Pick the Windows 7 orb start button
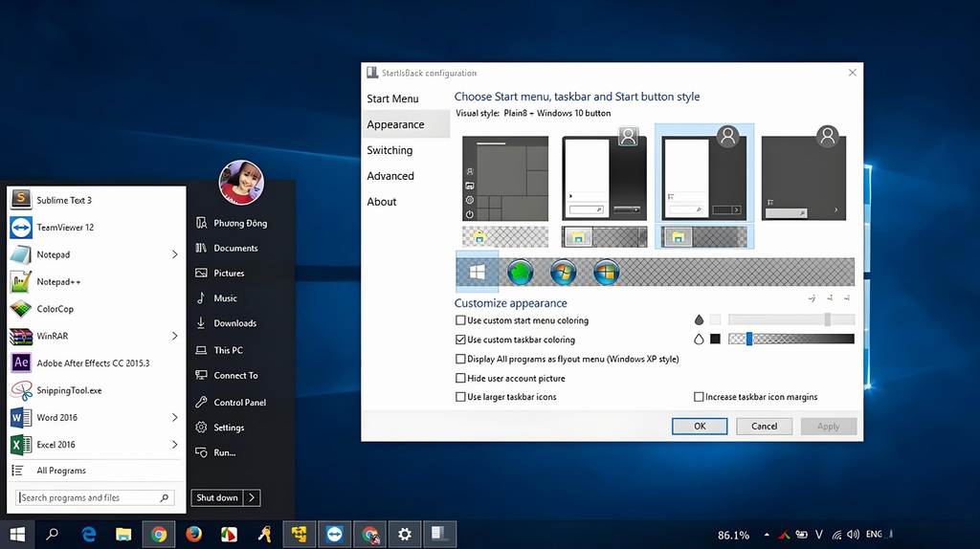Image resolution: width=980 pixels, height=549 pixels. 564,273
